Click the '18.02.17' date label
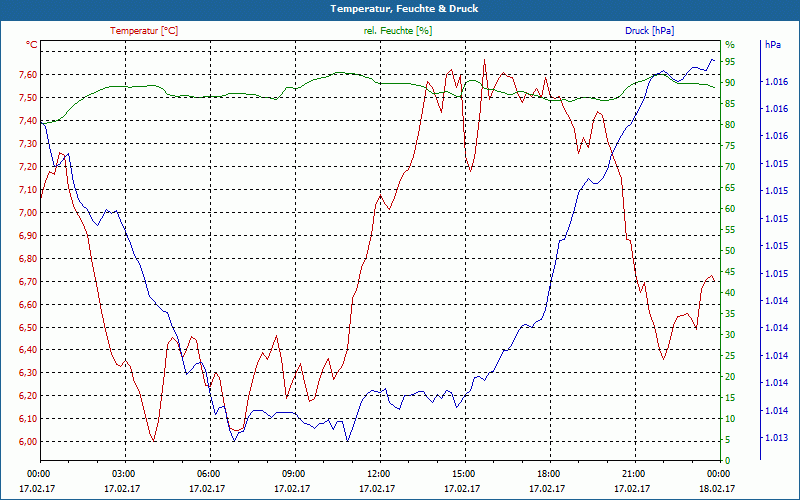The height and width of the screenshot is (500, 800). (x=717, y=489)
